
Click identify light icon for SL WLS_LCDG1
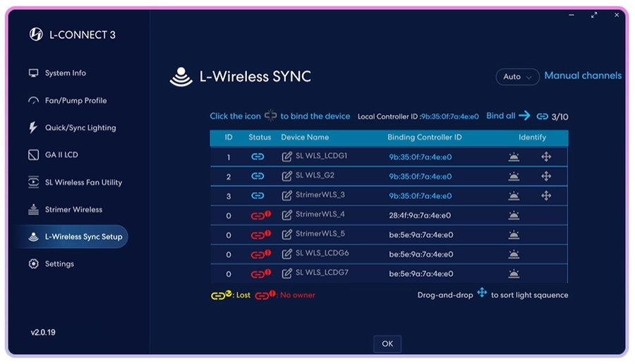click(x=514, y=157)
